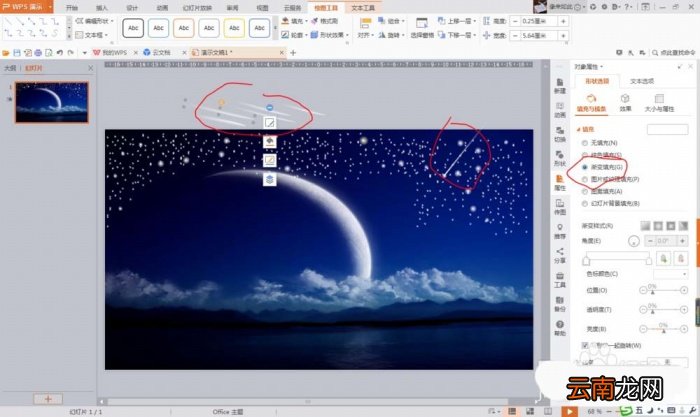Increase height with plus next to 0.25厘米
The width and height of the screenshot is (700, 417).
563,21
